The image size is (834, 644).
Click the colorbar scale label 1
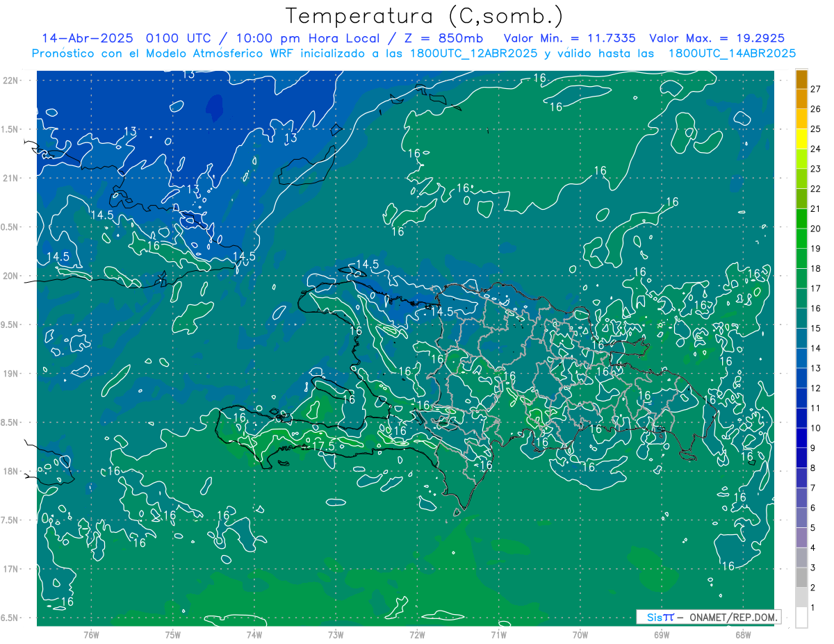(812, 608)
